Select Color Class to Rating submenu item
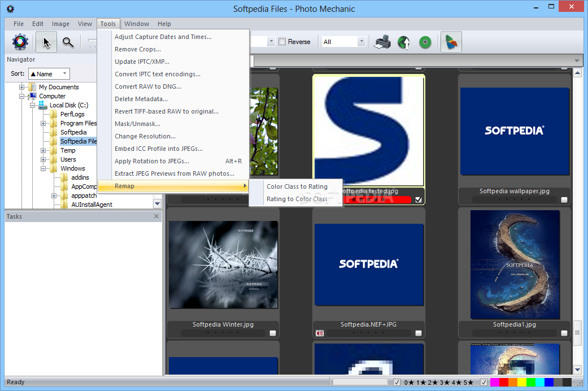The width and height of the screenshot is (588, 391). (296, 186)
